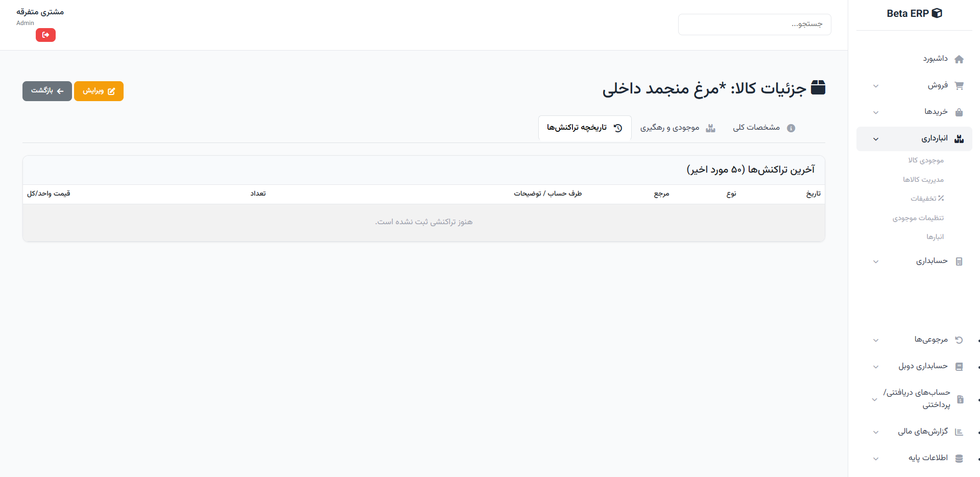Collapse the انبارداری menu chevron

(876, 139)
